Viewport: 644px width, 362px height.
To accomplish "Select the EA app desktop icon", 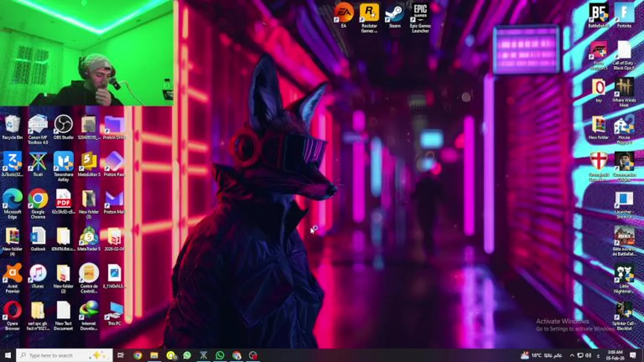I will [x=344, y=15].
